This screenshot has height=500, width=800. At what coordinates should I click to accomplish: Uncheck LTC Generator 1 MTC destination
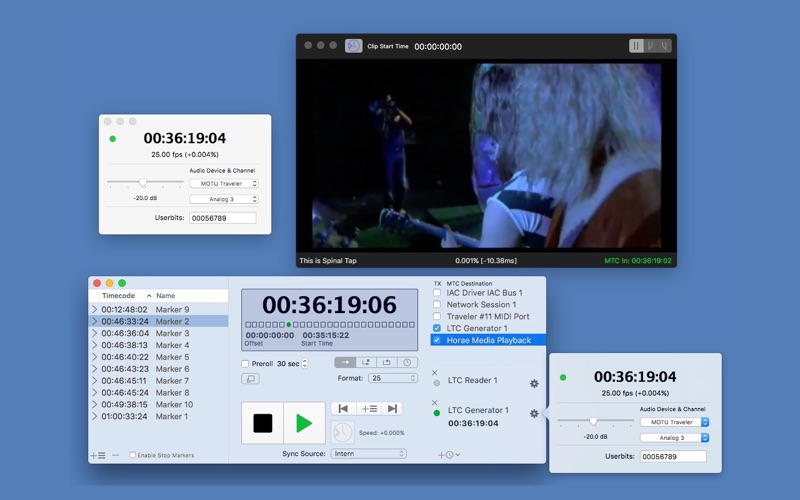437,328
